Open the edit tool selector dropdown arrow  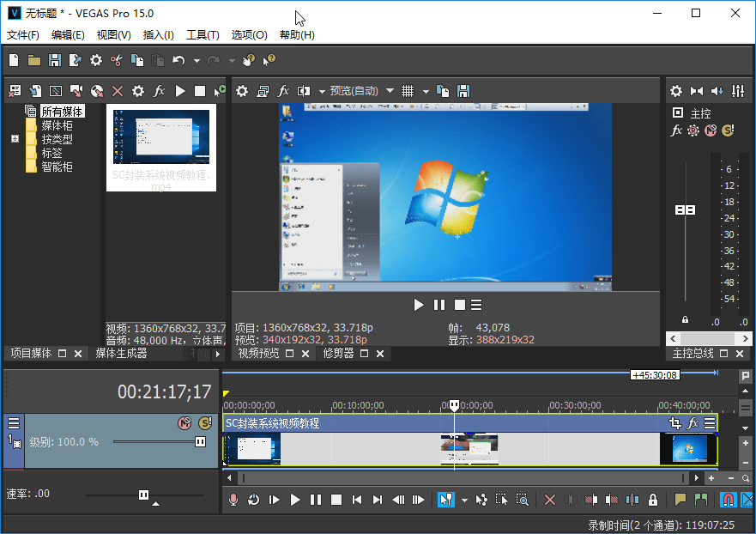(x=464, y=501)
